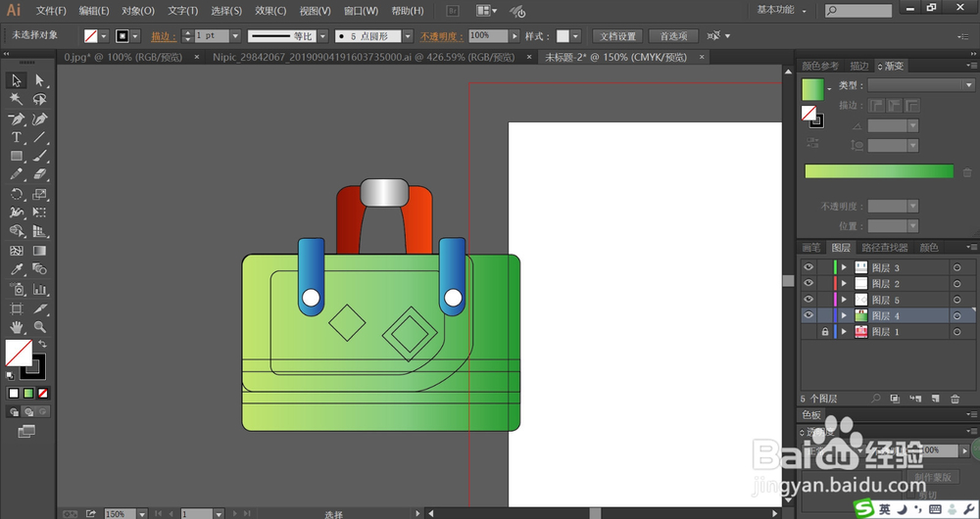Click 文档设置 button

(x=617, y=36)
